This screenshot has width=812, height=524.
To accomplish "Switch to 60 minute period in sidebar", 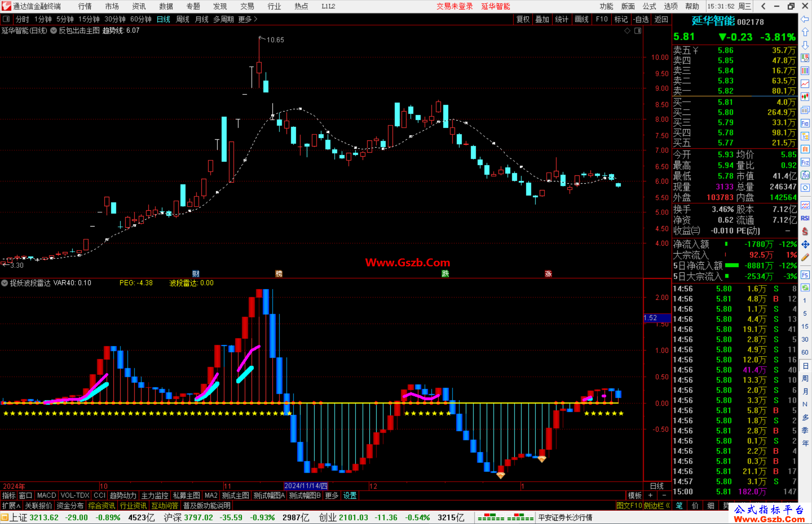I will pos(805,352).
